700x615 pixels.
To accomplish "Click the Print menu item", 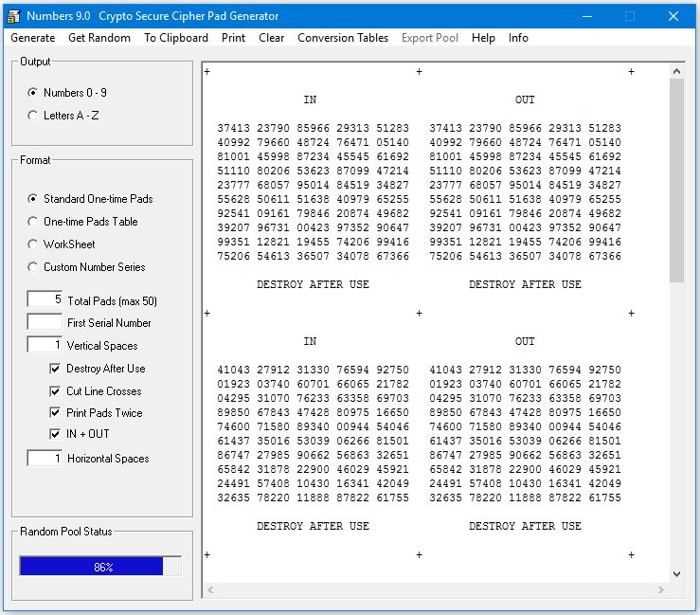I will 233,38.
